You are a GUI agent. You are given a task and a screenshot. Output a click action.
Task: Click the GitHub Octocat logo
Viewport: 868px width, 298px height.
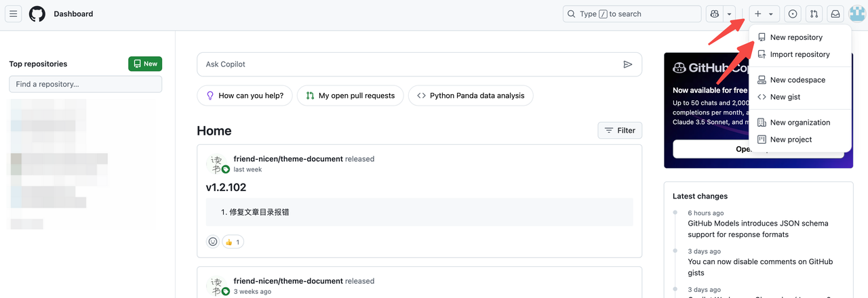pos(37,14)
